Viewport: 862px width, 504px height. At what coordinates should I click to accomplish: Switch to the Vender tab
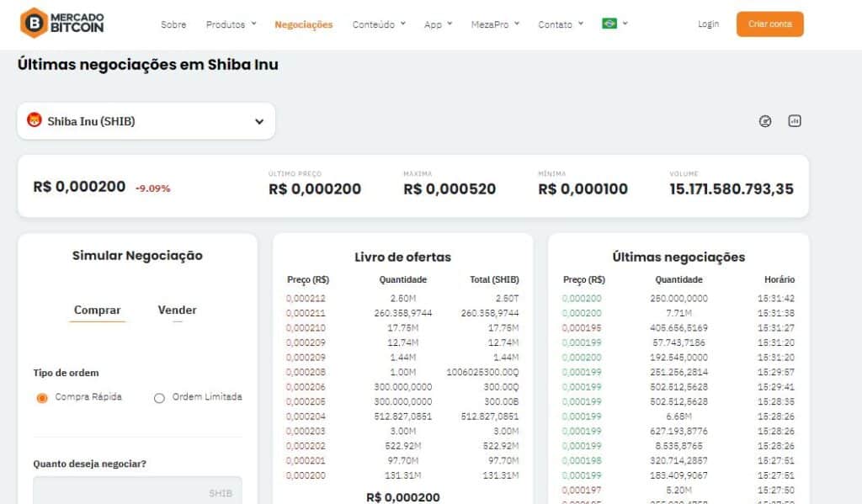pos(177,310)
